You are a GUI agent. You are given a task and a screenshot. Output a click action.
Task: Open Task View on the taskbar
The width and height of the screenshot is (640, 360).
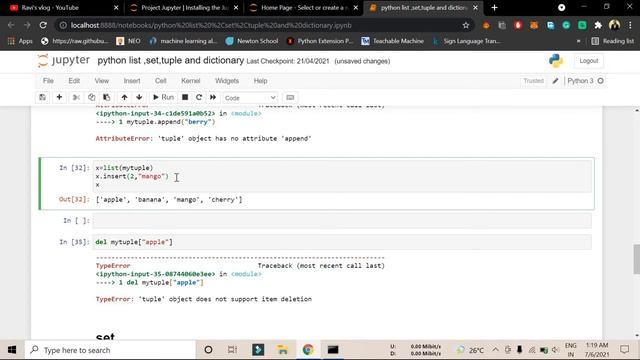(232, 350)
